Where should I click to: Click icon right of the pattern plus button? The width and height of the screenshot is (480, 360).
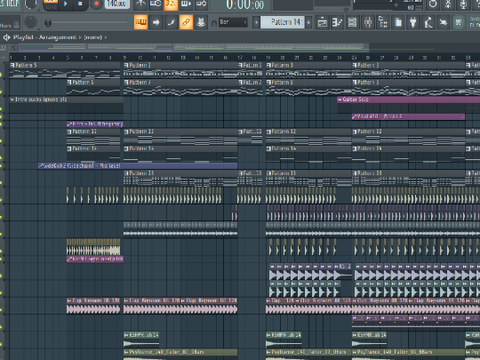pos(322,23)
